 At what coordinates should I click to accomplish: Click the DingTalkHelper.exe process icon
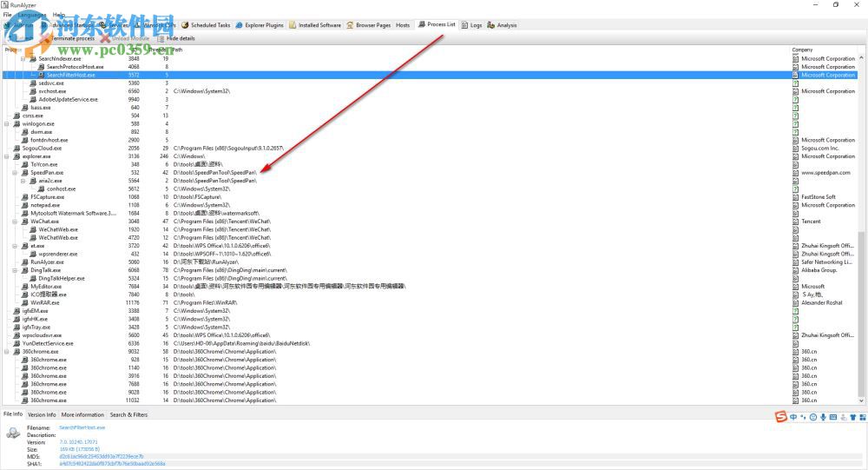[x=33, y=278]
